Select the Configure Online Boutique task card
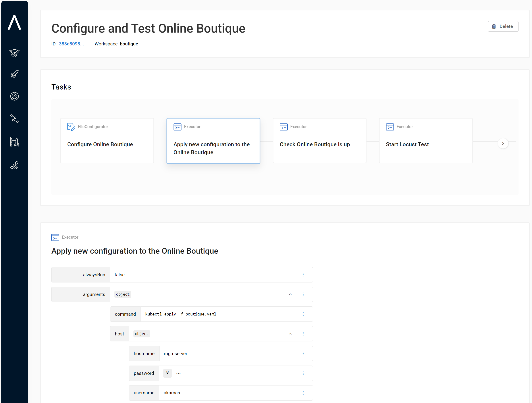532x403 pixels. [107, 141]
